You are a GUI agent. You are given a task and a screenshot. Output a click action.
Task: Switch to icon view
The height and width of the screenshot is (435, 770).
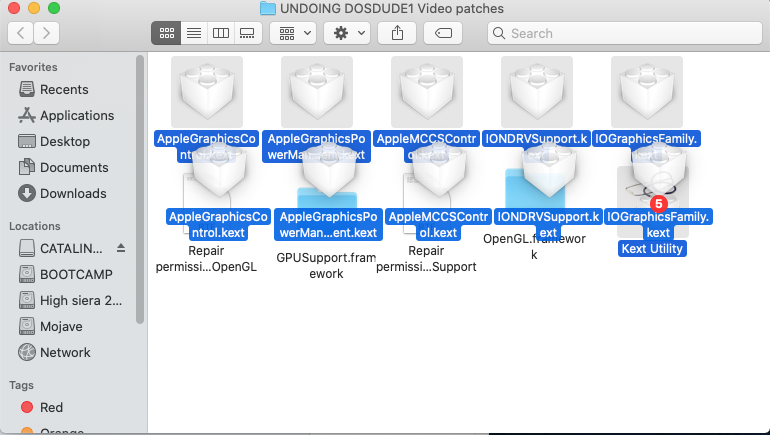point(166,33)
